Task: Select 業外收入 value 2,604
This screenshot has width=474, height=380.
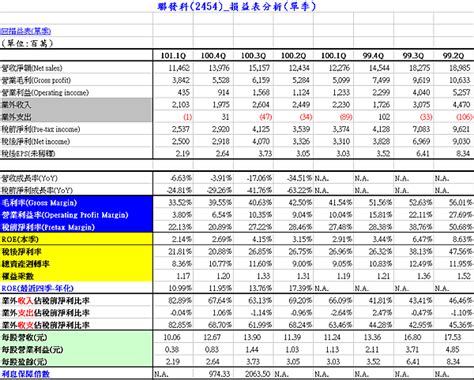Action: pos(261,104)
